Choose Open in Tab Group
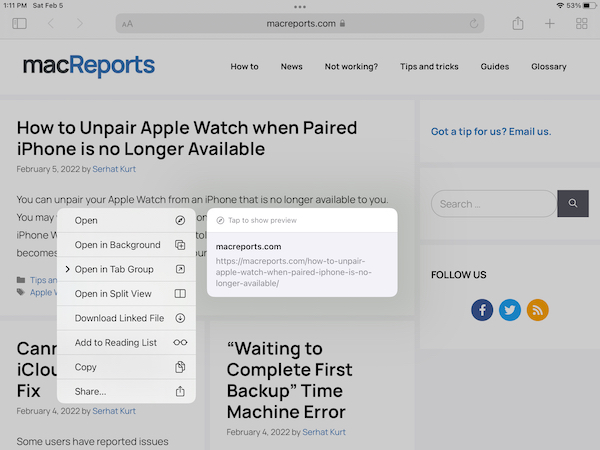Viewport: 600px width, 450px height. point(126,269)
